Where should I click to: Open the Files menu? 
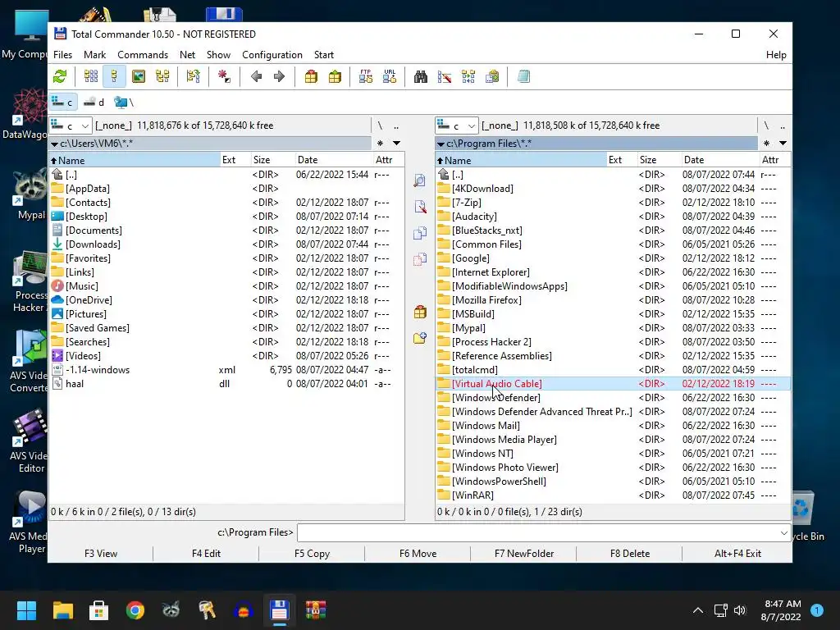tap(62, 55)
